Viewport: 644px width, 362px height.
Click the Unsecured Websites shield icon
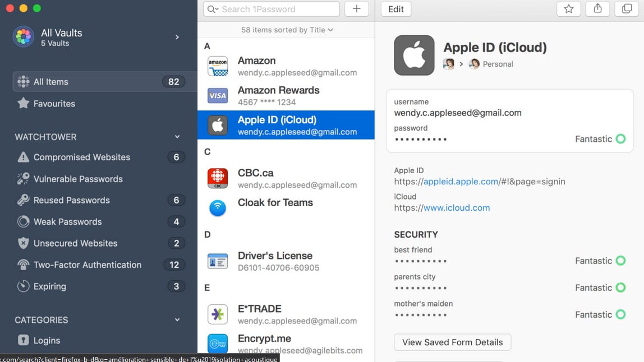(24, 243)
